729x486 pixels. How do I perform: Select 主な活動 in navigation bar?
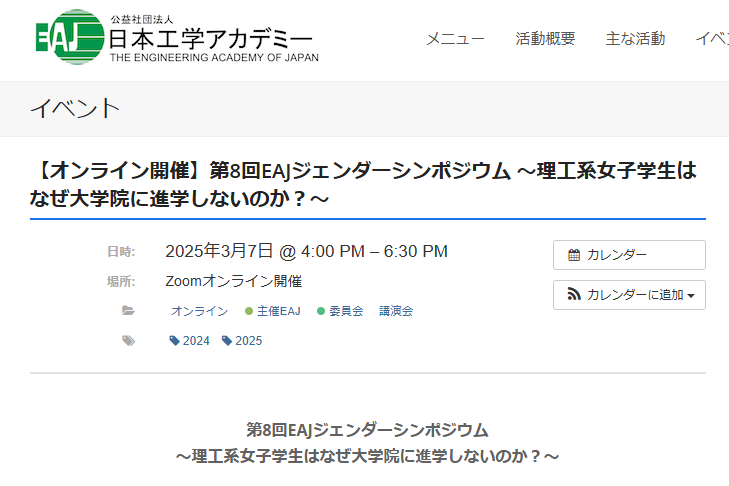tap(635, 38)
